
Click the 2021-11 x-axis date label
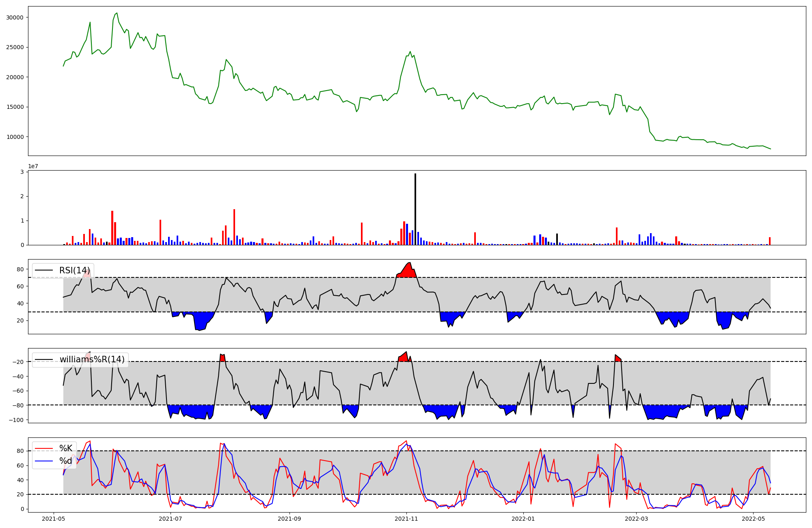click(406, 519)
